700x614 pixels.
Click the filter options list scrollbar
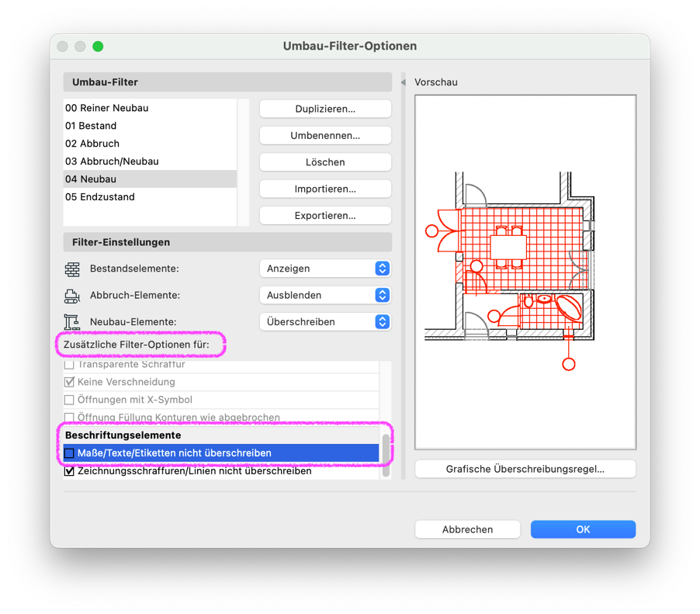coord(386,455)
